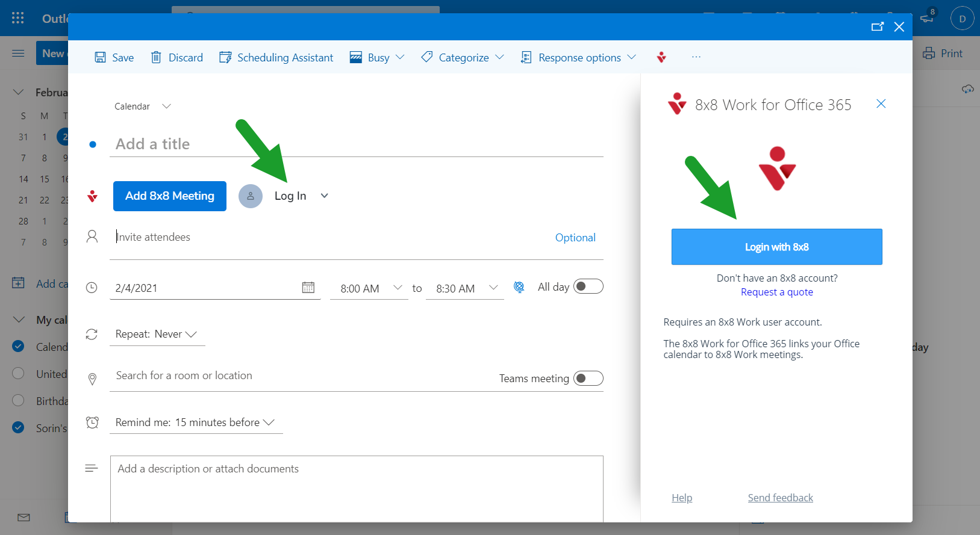Open Remind me 15 minutes dropdown
Image resolution: width=980 pixels, height=535 pixels.
pos(195,422)
